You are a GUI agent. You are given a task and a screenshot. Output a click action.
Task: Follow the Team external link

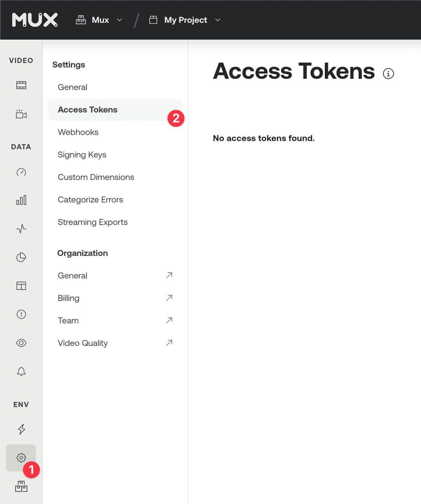(68, 320)
